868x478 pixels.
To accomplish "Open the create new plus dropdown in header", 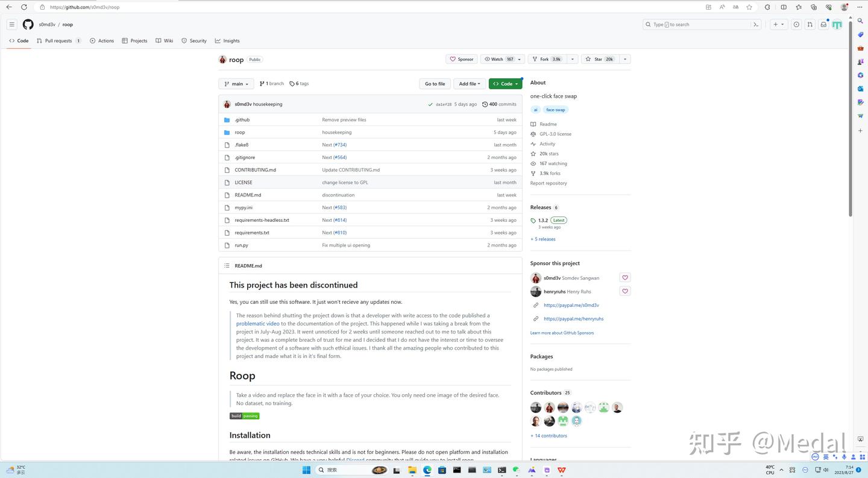I will [779, 25].
